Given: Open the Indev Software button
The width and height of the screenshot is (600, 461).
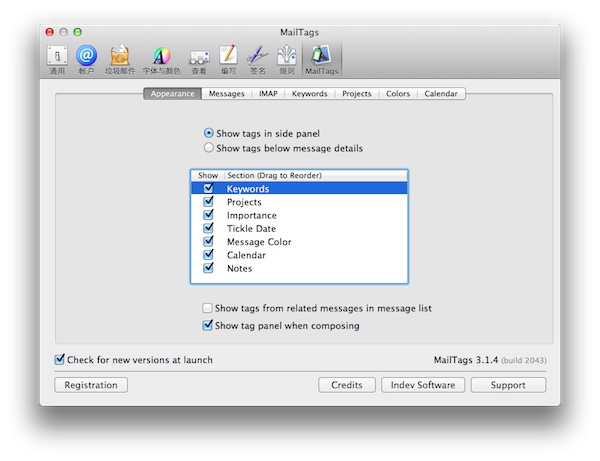Looking at the screenshot, I should click(x=423, y=385).
